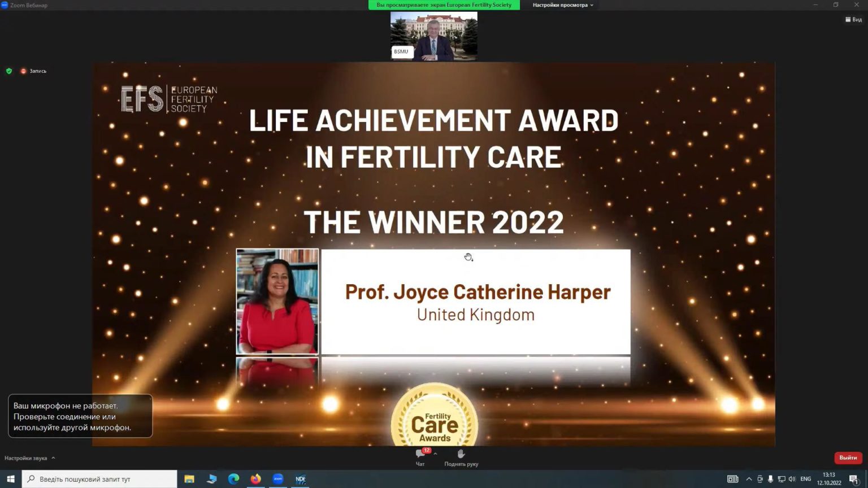868x488 pixels.
Task: Open the Windows notification center icon
Action: (x=854, y=480)
